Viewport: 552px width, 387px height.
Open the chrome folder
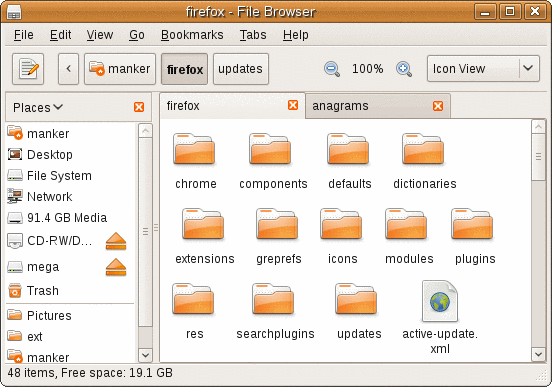tap(194, 149)
